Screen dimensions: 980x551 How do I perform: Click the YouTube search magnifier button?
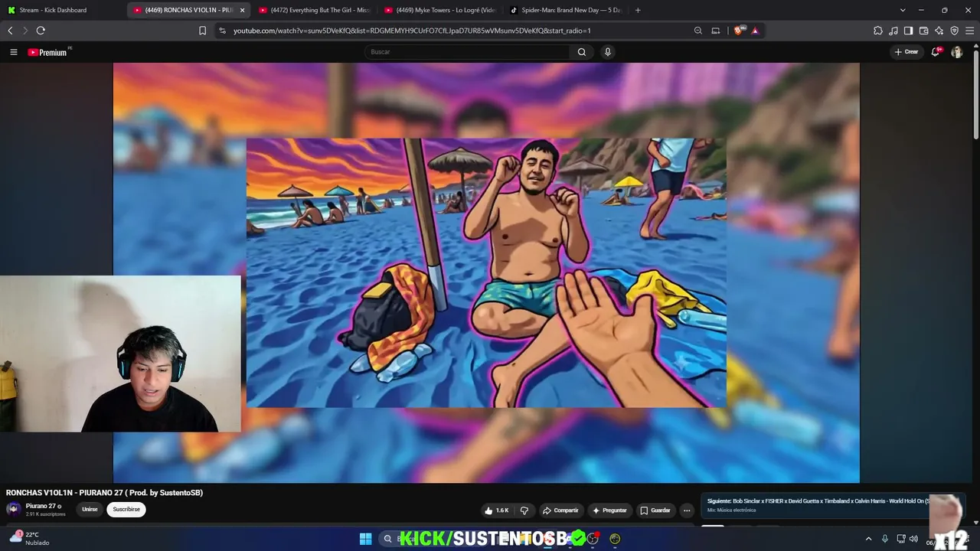(582, 52)
